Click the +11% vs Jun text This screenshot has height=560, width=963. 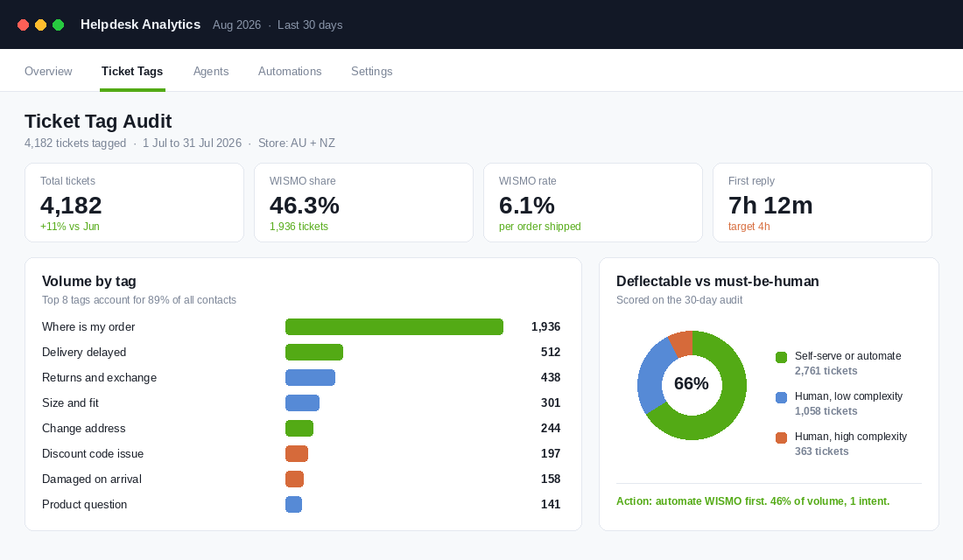(69, 227)
